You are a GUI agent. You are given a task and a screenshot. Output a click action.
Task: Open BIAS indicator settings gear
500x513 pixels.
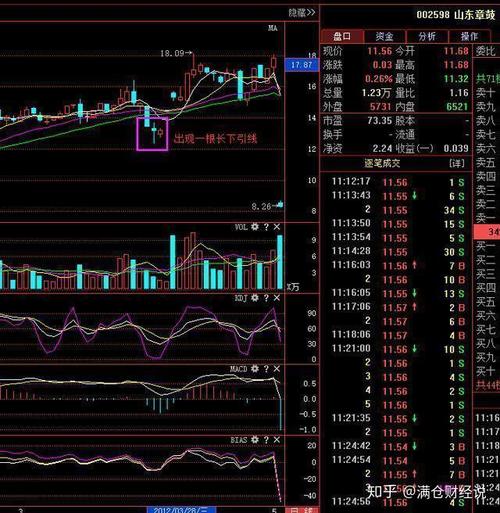[x=255, y=440]
